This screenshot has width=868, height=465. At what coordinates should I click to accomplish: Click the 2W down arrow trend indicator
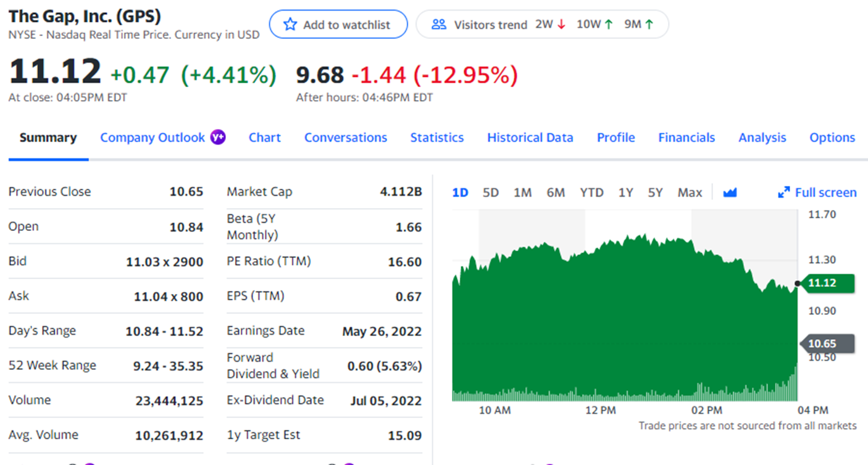561,25
